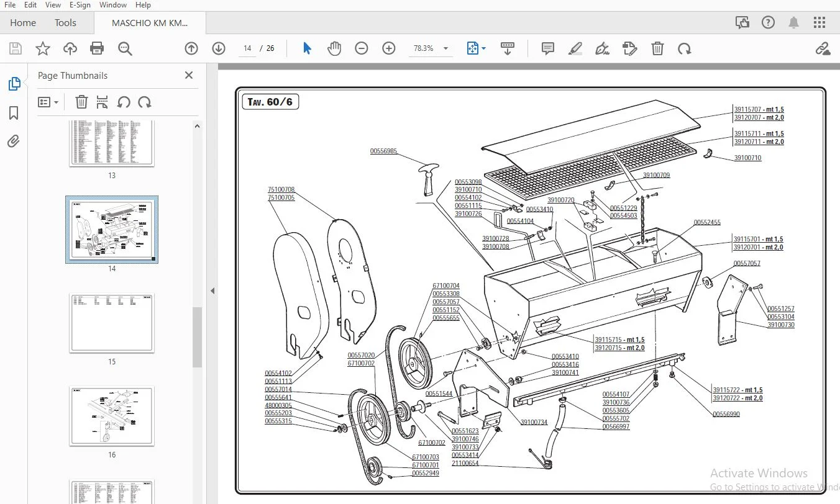Open the File menu
Image resolution: width=840 pixels, height=504 pixels.
(10, 5)
